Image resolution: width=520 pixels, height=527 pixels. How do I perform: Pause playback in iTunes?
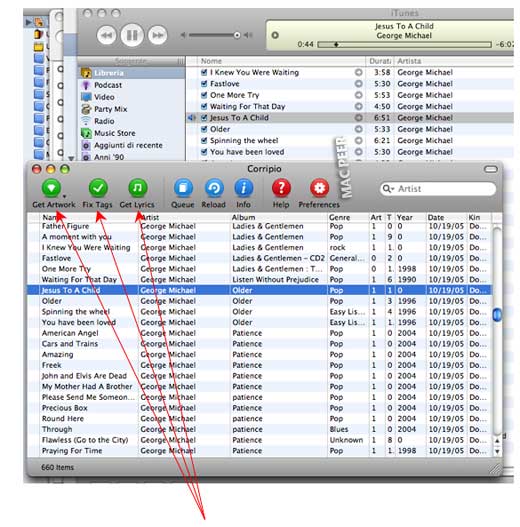coord(132,35)
